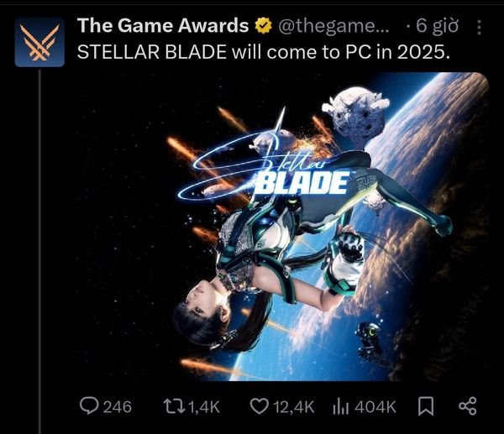Click the 404K views count
The image size is (504, 434).
(375, 406)
